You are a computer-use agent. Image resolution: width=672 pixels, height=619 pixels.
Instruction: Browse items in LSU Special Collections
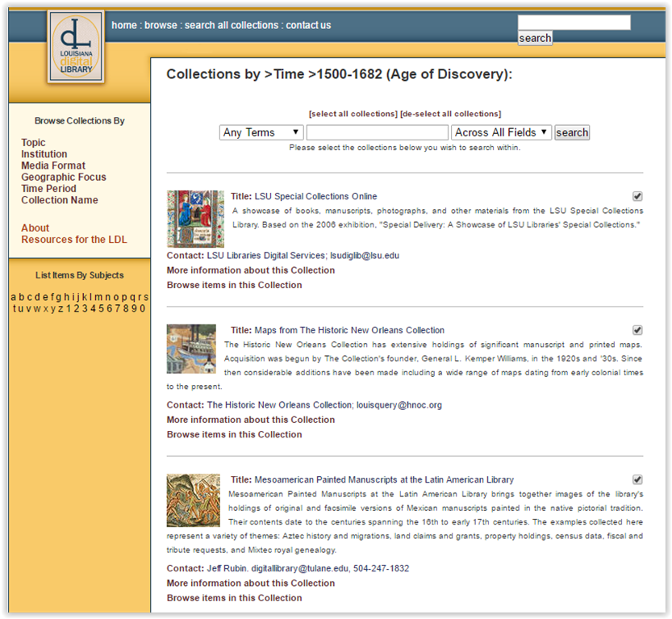tap(234, 285)
